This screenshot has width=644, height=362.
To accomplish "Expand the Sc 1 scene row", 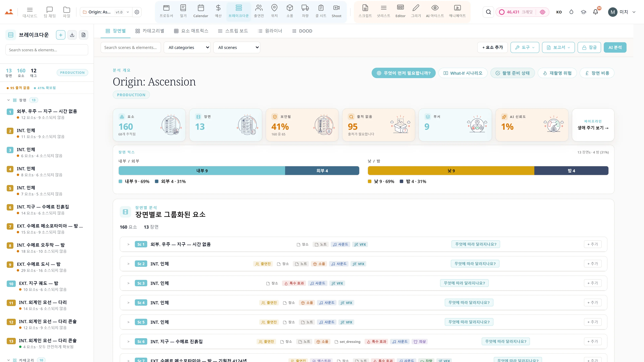I will [x=128, y=244].
